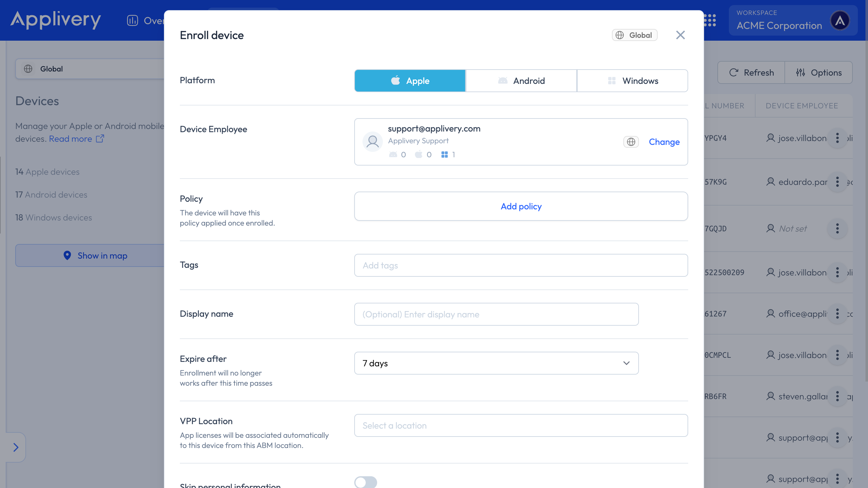The height and width of the screenshot is (488, 868).
Task: Click the apps grid icon in header
Action: (710, 21)
